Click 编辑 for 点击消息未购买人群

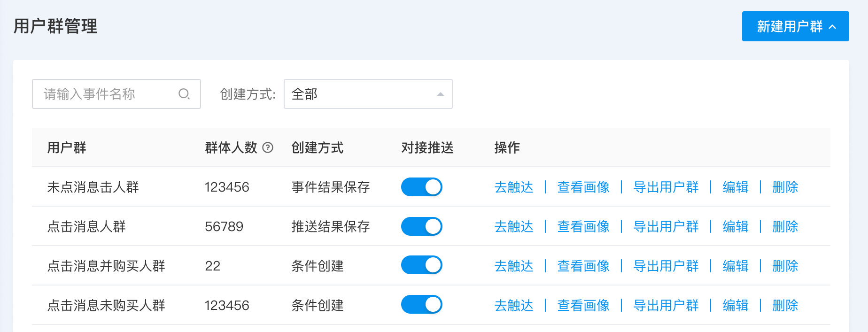736,305
